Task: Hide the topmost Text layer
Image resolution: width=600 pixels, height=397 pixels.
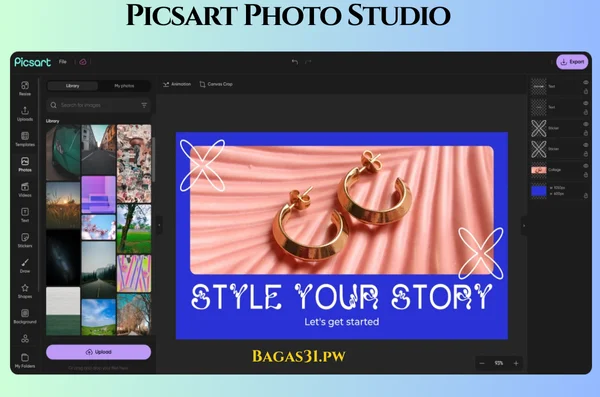Action: click(585, 82)
